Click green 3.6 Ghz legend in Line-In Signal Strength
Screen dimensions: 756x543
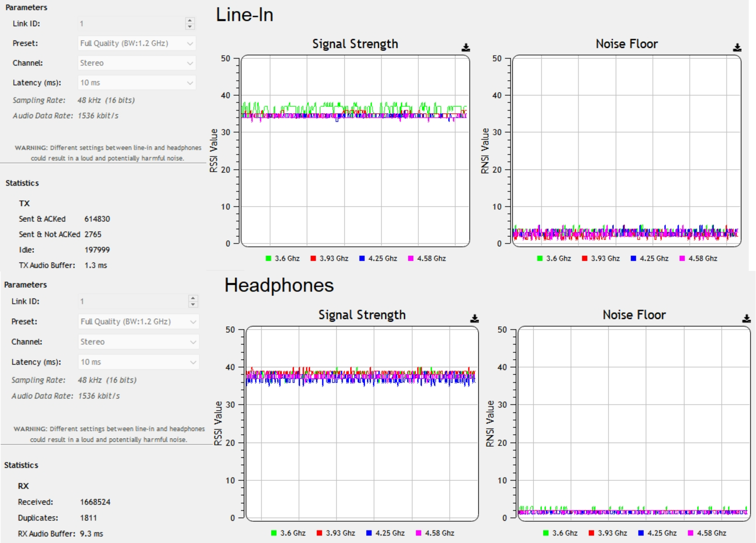pos(283,258)
